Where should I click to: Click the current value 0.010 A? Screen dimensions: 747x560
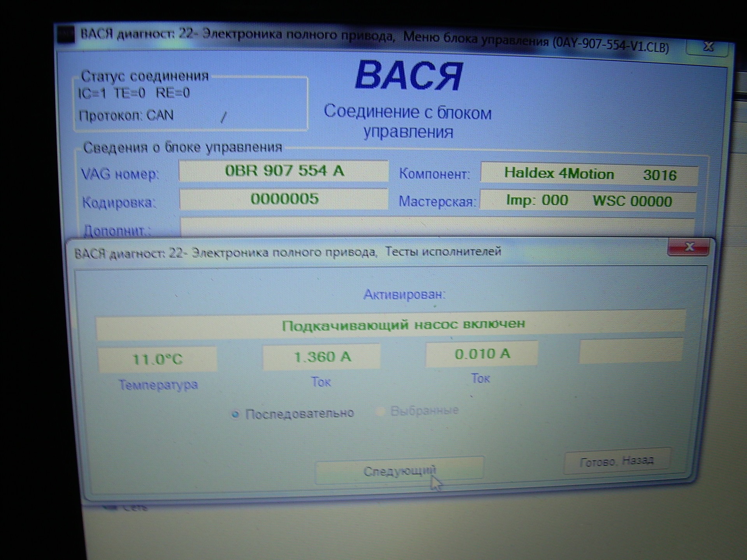pos(482,354)
